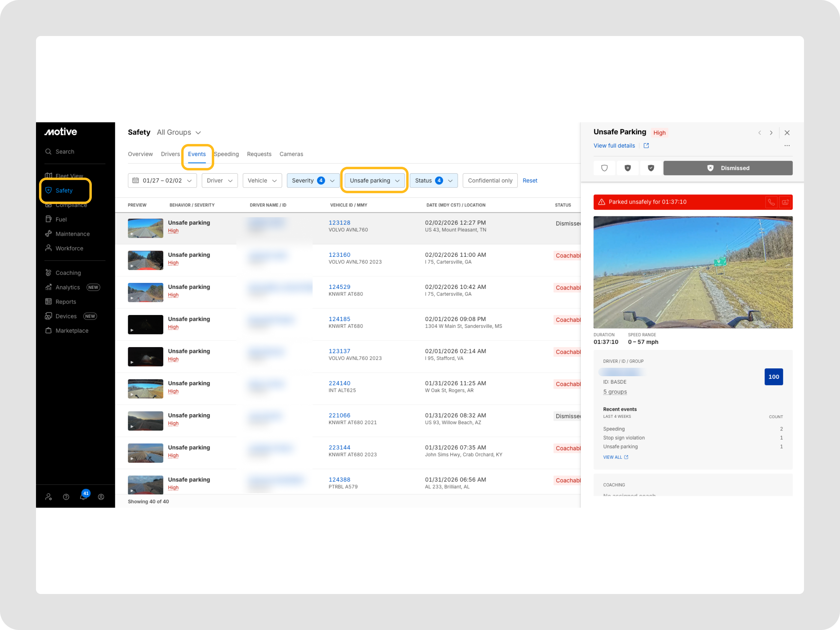Click the help question mark icon
This screenshot has width=840, height=630.
[x=66, y=497]
